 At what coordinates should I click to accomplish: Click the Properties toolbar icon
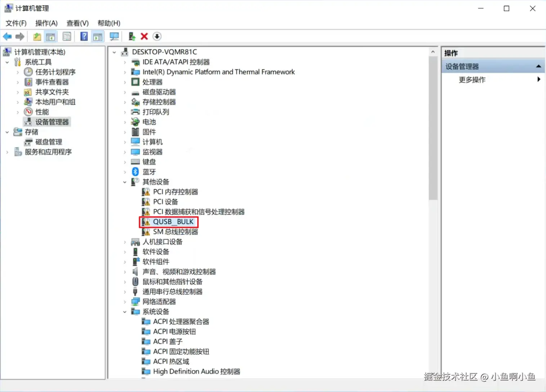tap(67, 36)
